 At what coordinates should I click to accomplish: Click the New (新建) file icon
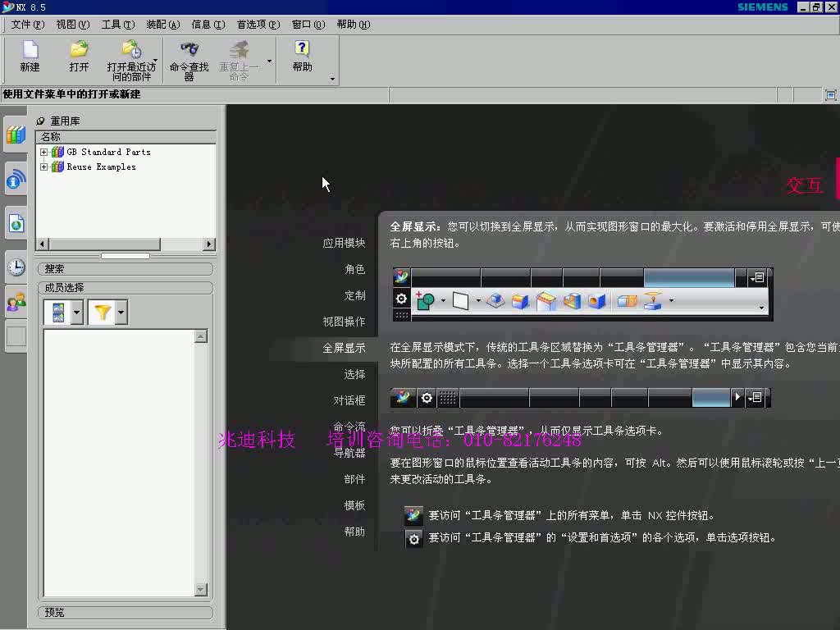click(x=30, y=57)
